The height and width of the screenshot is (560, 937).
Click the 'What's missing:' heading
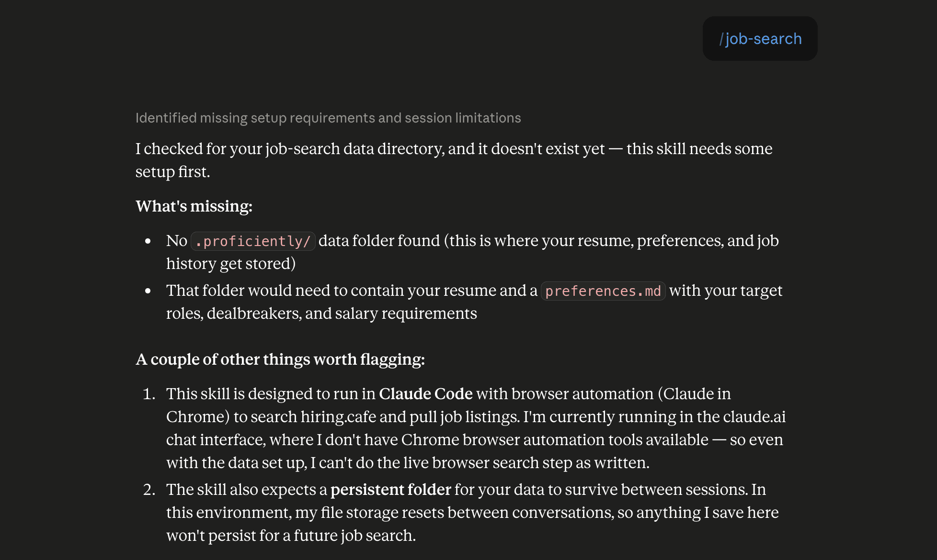click(194, 206)
